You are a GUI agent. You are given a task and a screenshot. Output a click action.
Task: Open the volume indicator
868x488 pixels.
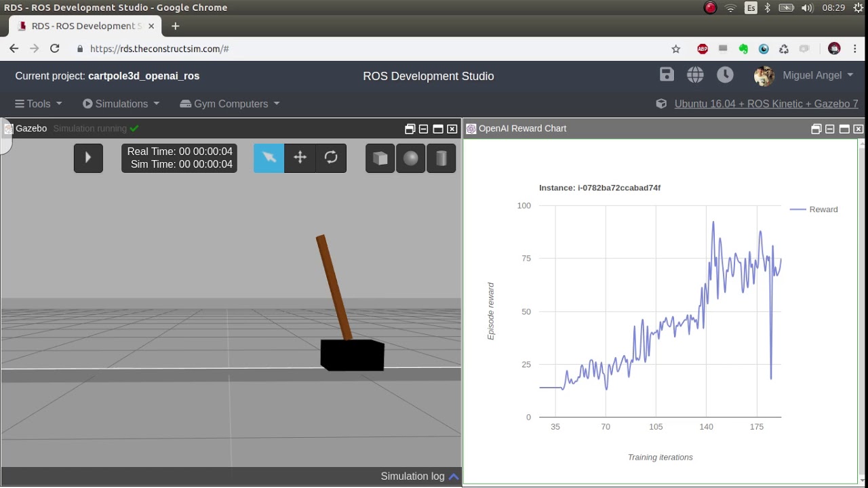pos(807,7)
